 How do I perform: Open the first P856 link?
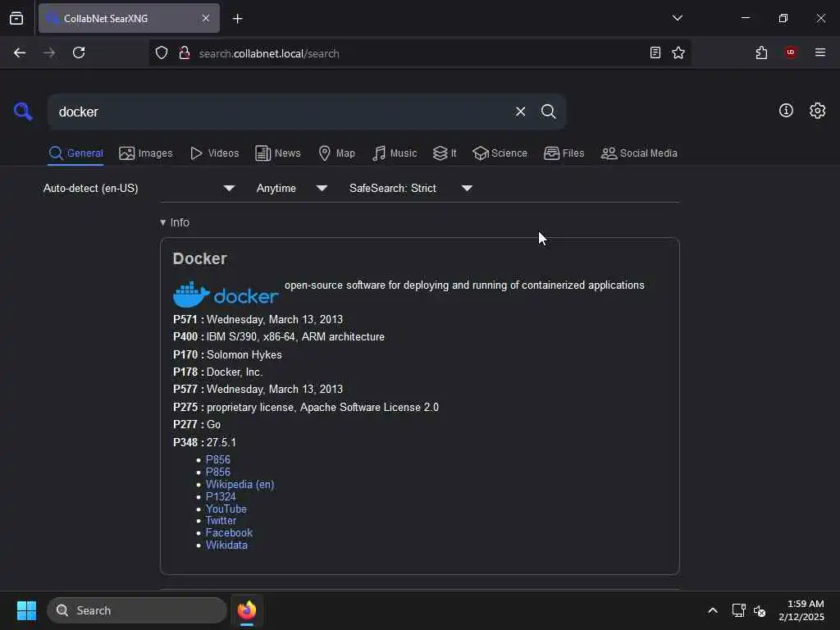[x=218, y=459]
